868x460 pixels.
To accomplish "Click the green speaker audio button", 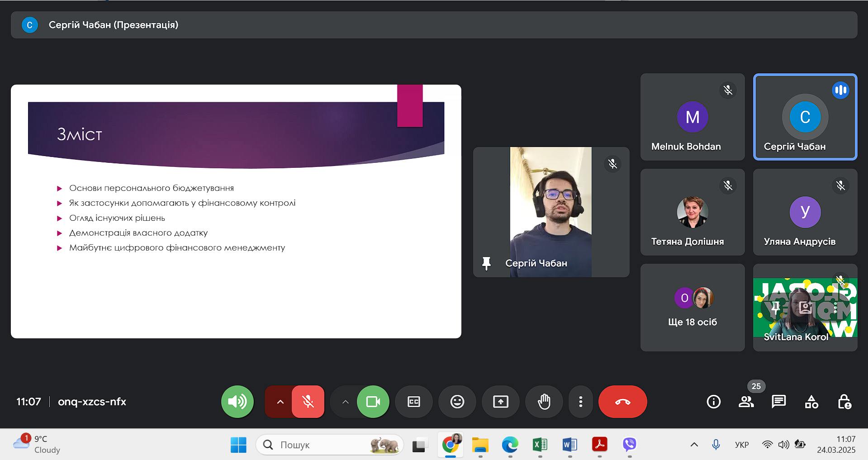I will pos(237,402).
